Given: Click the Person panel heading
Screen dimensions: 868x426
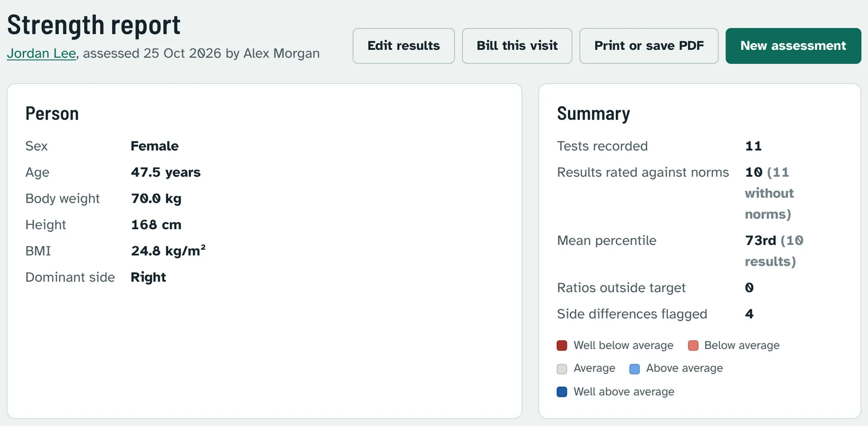Looking at the screenshot, I should (x=52, y=114).
